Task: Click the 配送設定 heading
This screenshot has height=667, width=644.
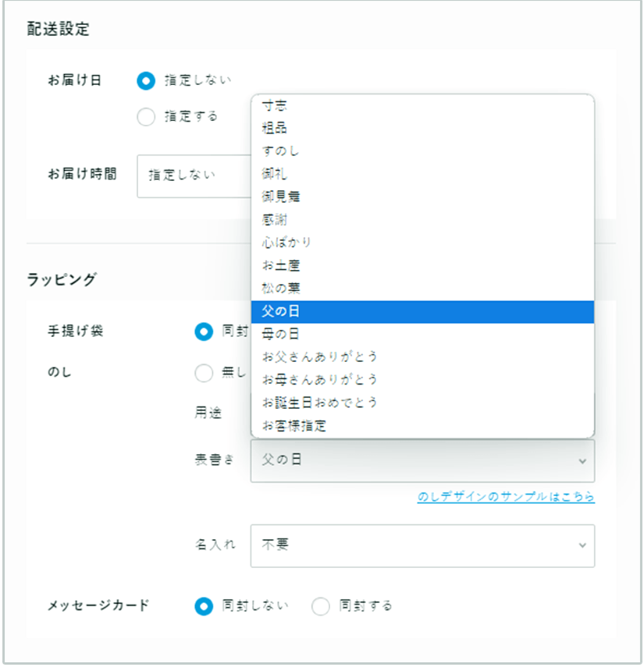Action: pyautogui.click(x=59, y=29)
